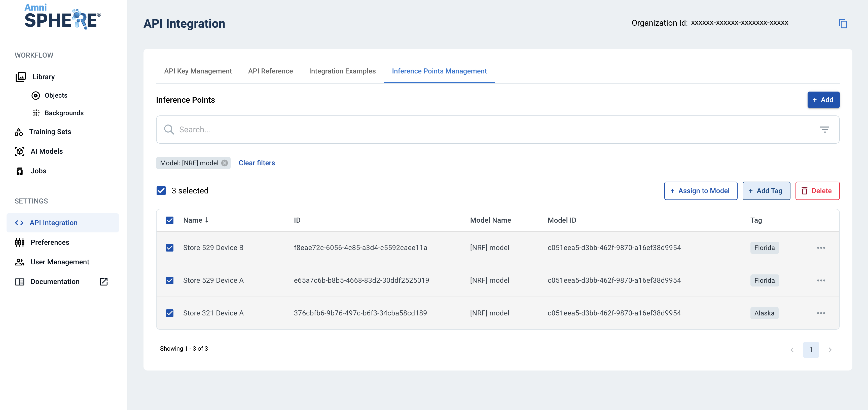Click the Assign to Model button

(700, 191)
